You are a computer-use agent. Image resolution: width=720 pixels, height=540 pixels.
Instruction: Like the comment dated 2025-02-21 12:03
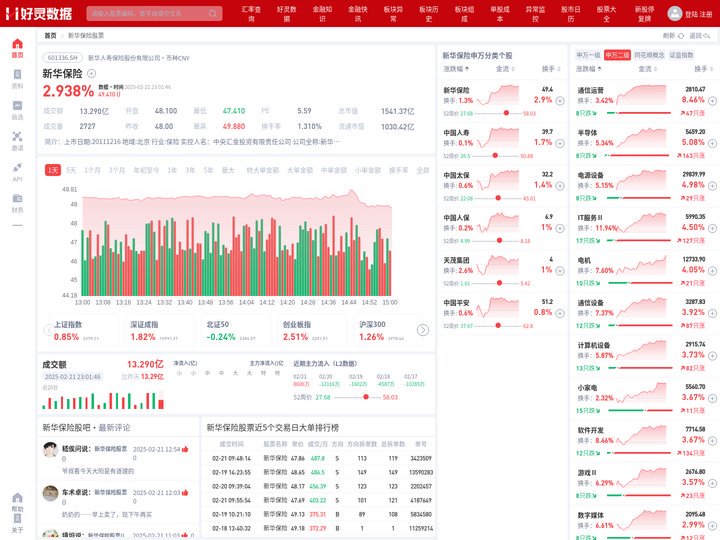click(x=185, y=493)
